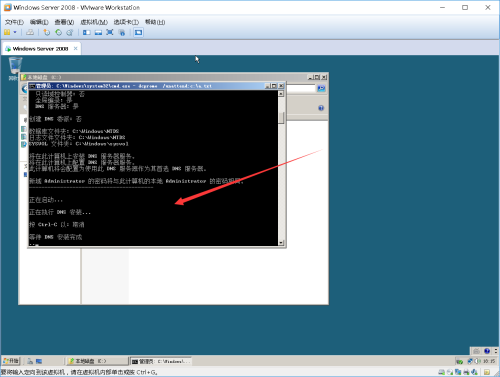500x377 pixels.
Task: Open the 虚拟机(M) menu
Action: 94,22
